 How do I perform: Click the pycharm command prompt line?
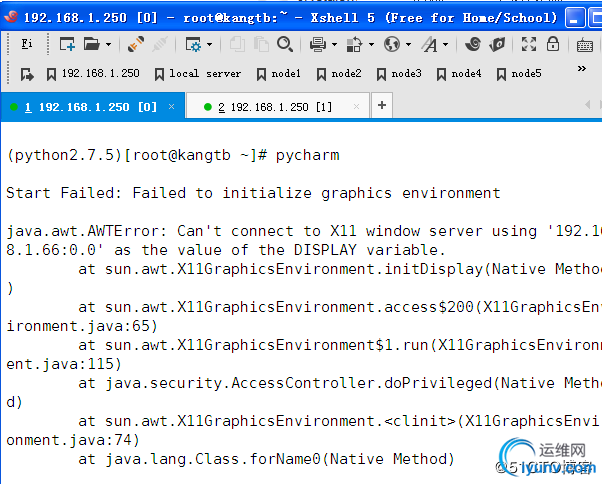(x=173, y=155)
